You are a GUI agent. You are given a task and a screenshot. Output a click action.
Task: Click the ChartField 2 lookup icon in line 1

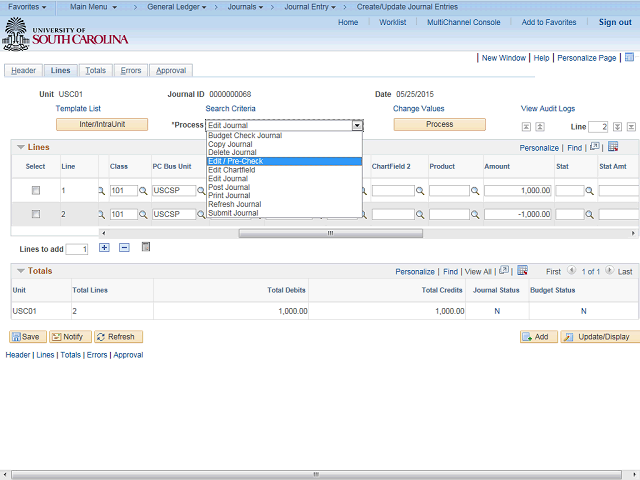pyautogui.click(x=419, y=190)
